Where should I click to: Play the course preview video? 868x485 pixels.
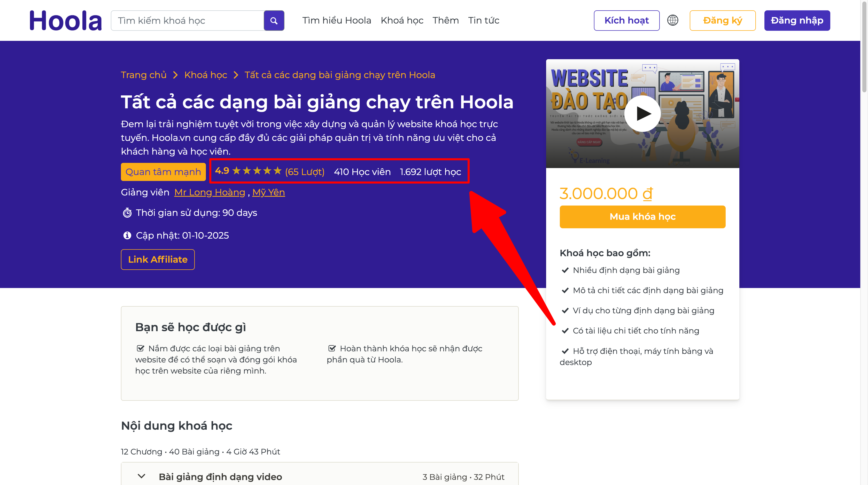642,114
